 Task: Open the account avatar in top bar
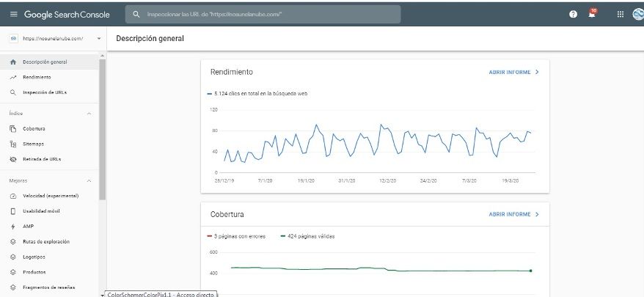click(x=638, y=15)
